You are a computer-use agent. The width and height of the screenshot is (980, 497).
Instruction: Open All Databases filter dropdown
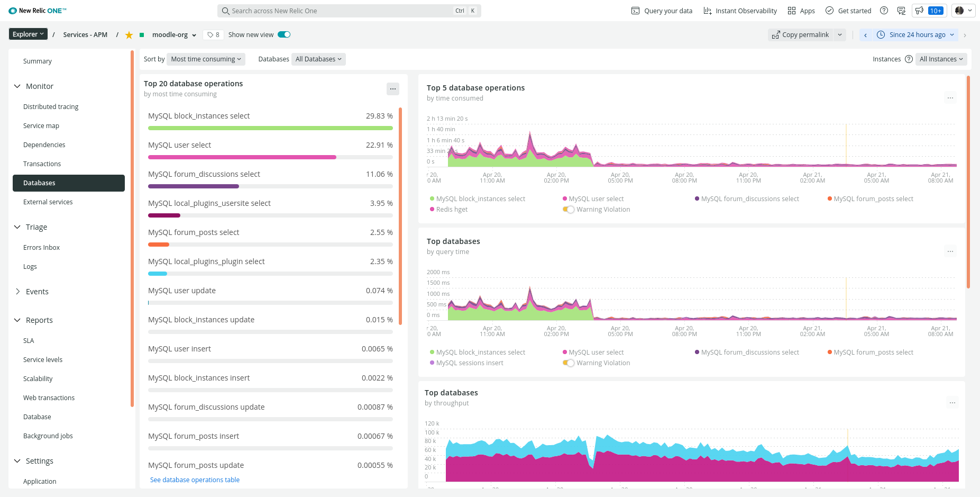(x=318, y=59)
